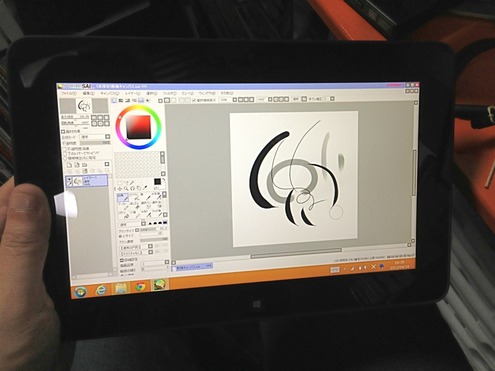The height and width of the screenshot is (371, 495).
Task: Select the Eraser tool
Action: tap(136, 205)
